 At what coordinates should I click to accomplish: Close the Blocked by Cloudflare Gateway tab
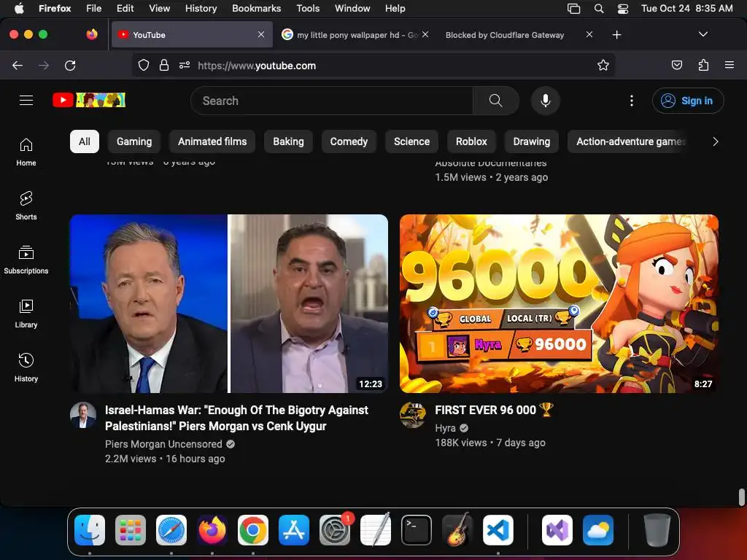pos(589,34)
